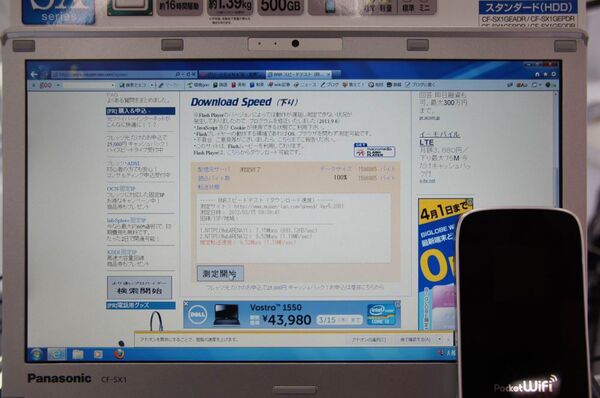Click the Dell logo in the banner
Viewport: 600px width, 398px height.
point(198,315)
